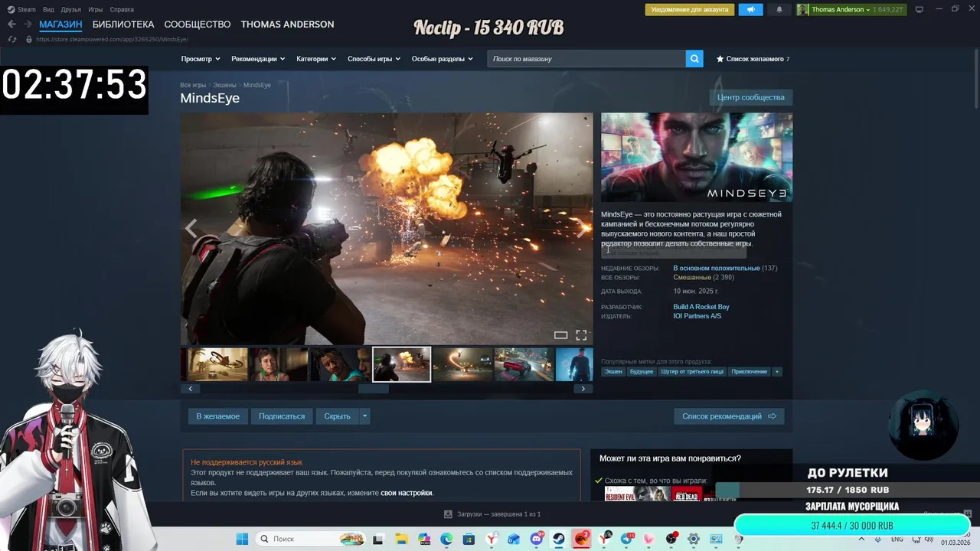
Task: Open Steam from the Windows taskbar
Action: pos(559,539)
